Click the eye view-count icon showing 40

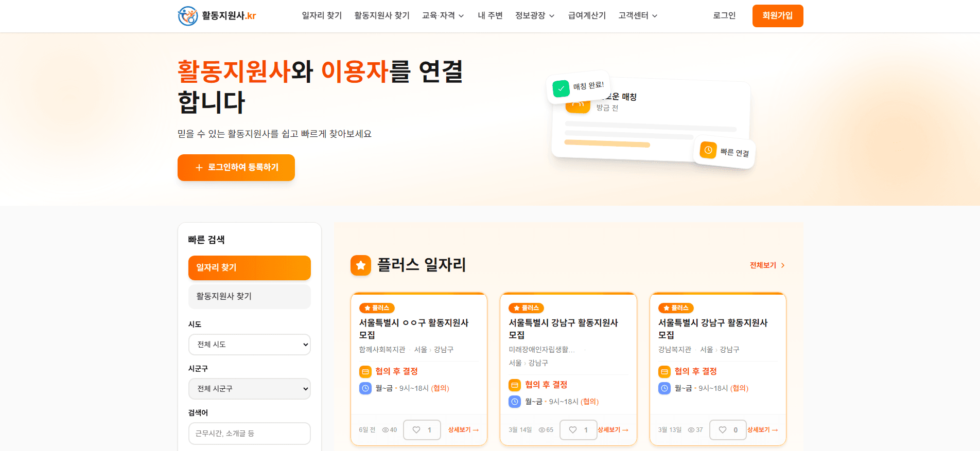tap(385, 430)
